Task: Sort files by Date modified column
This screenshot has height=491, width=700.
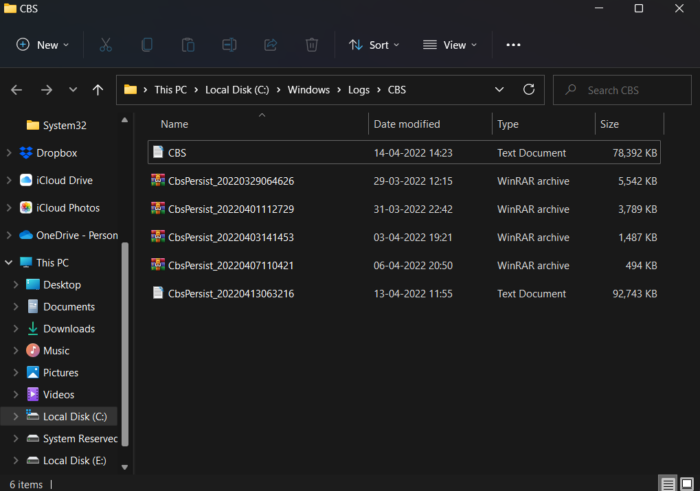Action: click(x=406, y=124)
